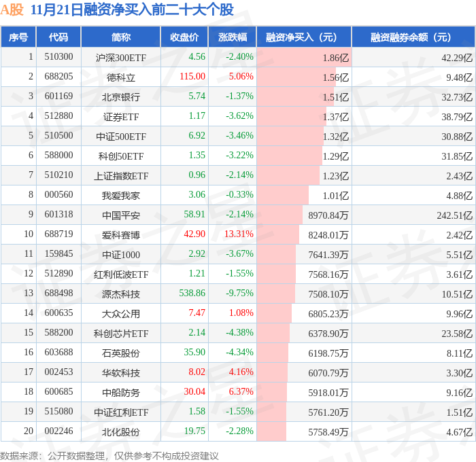Select the name 中国平安
Screen dimensions: 476x462
(x=121, y=215)
